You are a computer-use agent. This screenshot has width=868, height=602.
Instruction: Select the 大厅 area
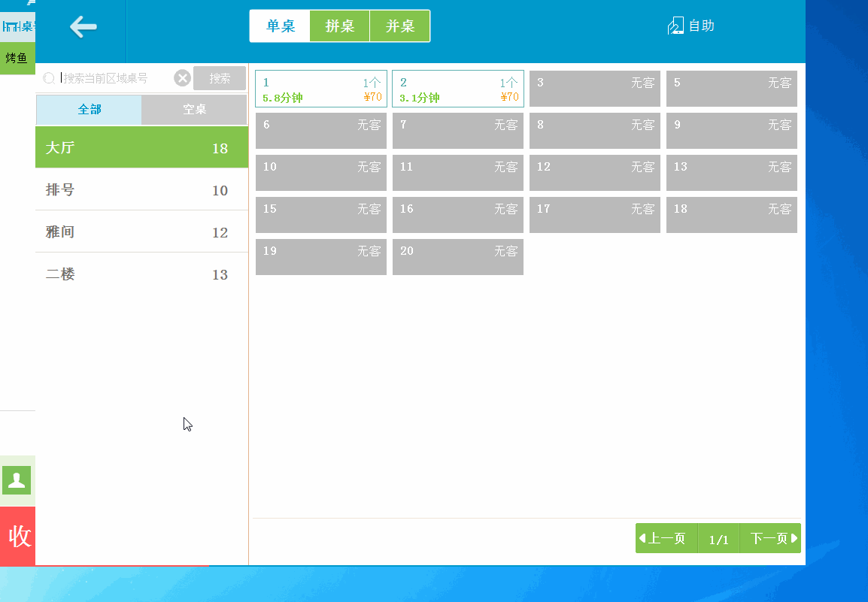click(x=141, y=147)
